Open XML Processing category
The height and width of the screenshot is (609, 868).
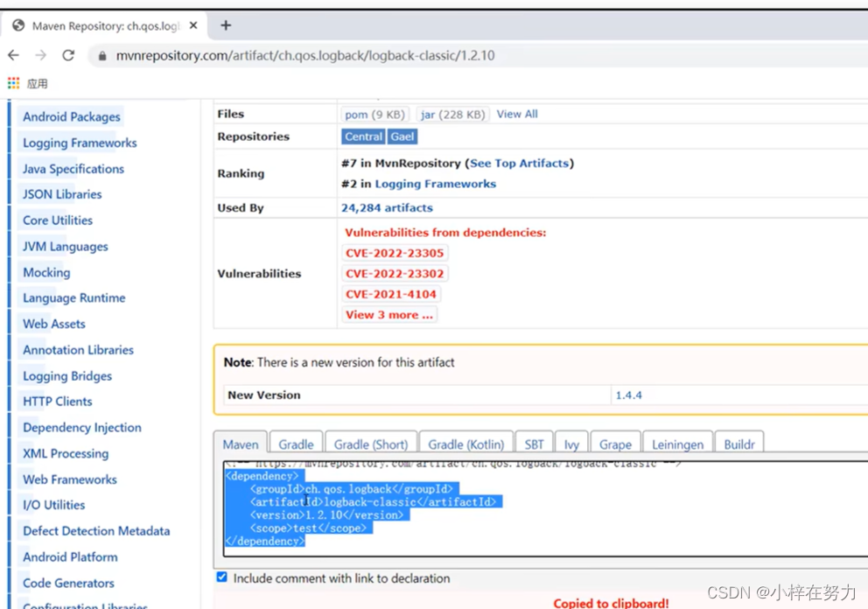(x=66, y=453)
